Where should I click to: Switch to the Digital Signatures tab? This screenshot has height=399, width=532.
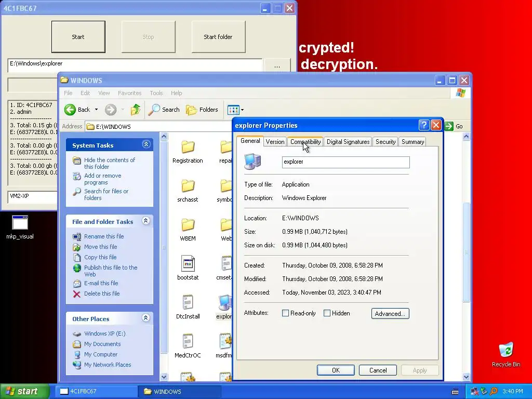pyautogui.click(x=348, y=142)
